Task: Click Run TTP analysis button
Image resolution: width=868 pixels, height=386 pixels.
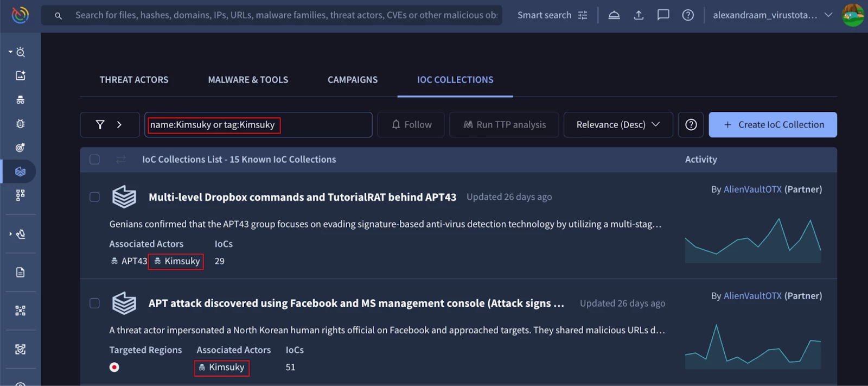Action: tap(504, 125)
